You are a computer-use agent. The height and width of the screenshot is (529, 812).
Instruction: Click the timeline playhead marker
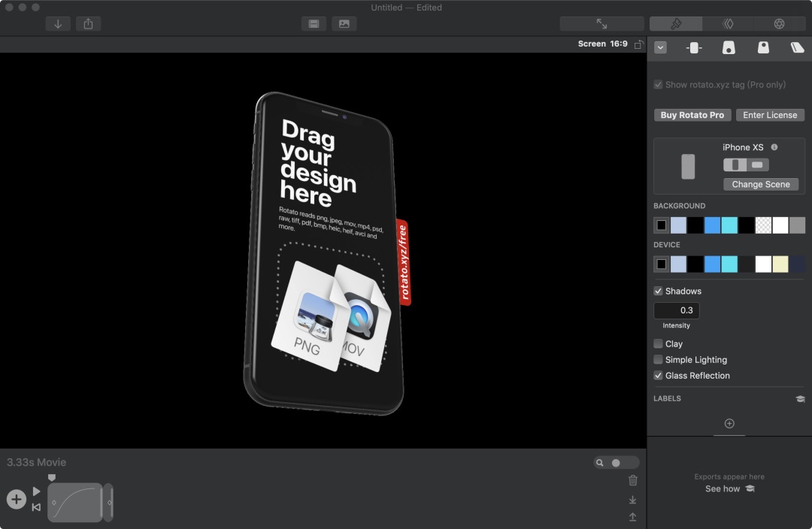coord(52,477)
